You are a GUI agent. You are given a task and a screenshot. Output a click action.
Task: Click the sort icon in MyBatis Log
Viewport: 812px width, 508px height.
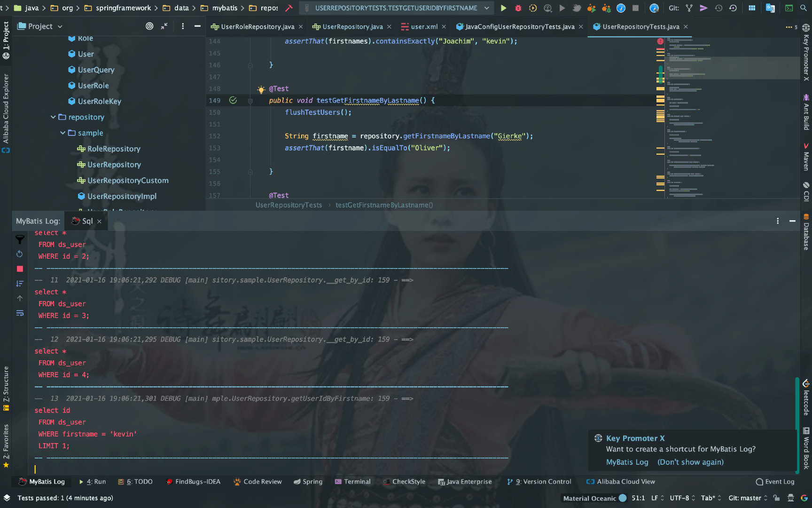pyautogui.click(x=20, y=284)
